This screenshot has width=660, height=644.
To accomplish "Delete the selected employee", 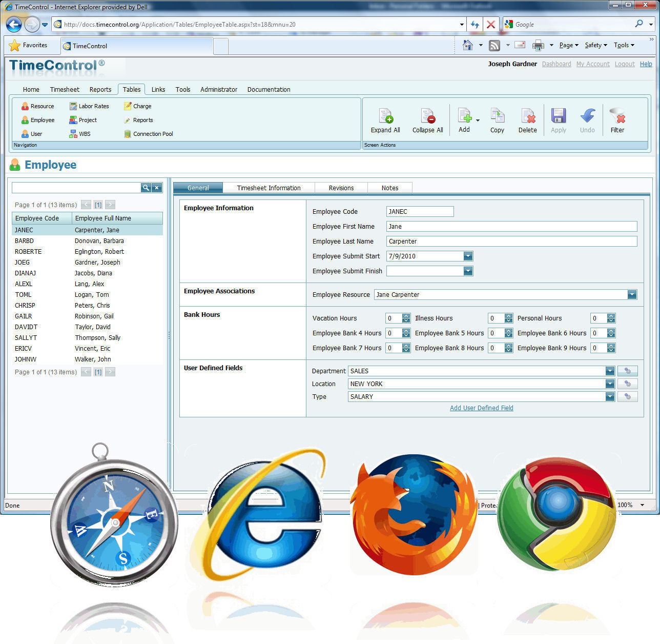I will point(527,121).
